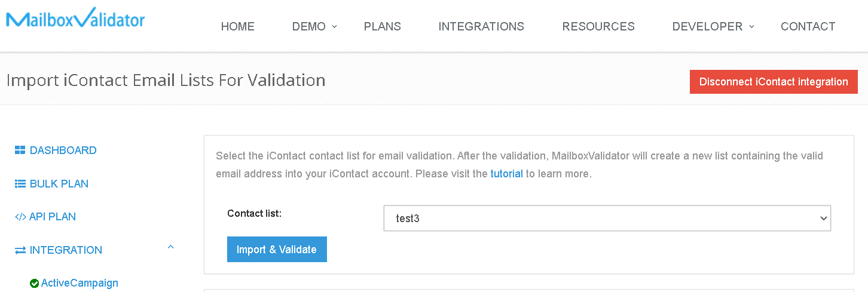The height and width of the screenshot is (292, 868).
Task: Click the Integration arrows icon
Action: 20,250
